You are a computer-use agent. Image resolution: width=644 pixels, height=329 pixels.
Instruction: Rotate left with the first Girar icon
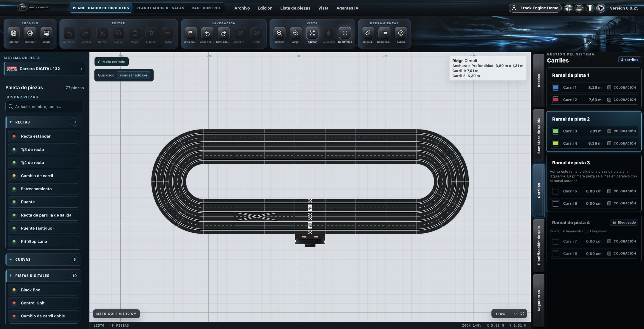[207, 33]
